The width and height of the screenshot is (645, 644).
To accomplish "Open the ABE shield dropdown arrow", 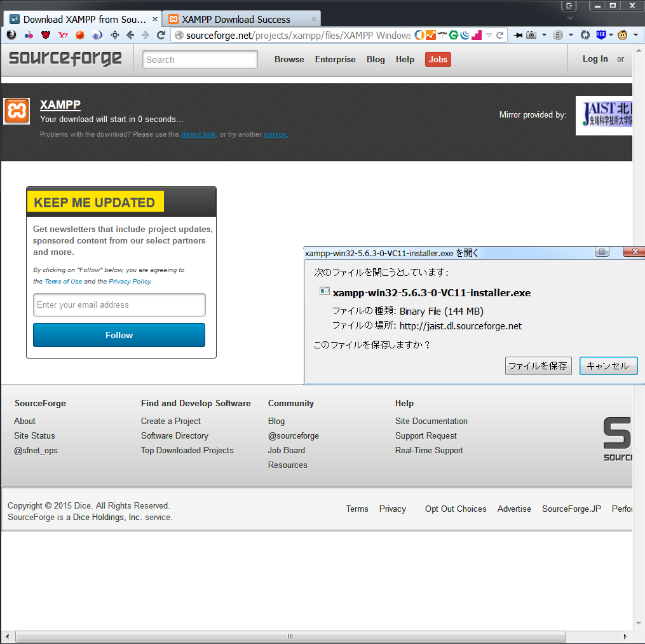I will 611,36.
